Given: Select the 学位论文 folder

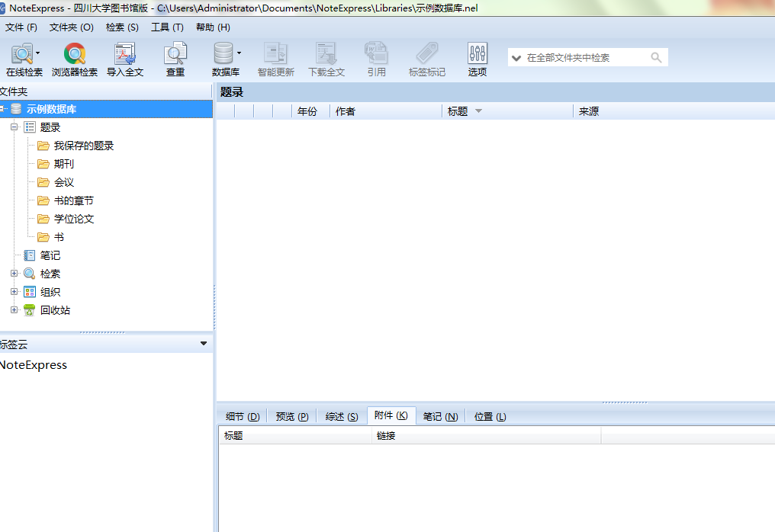Looking at the screenshot, I should click(74, 219).
